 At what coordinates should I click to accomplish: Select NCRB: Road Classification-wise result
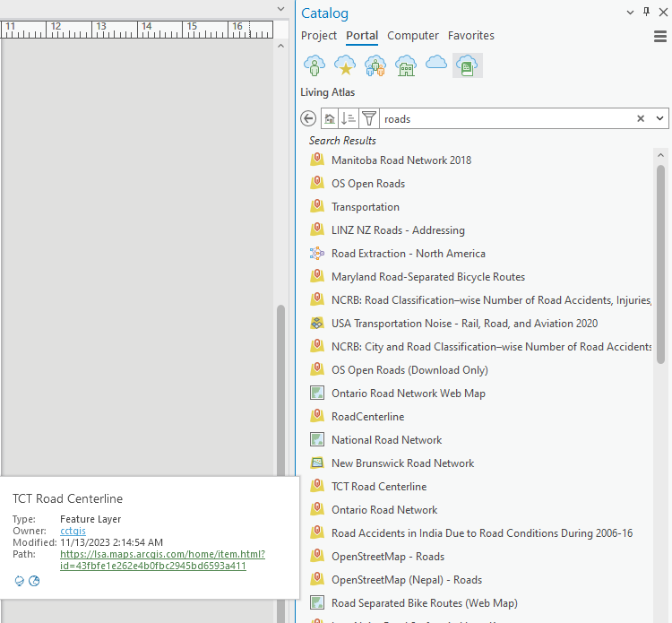click(492, 300)
